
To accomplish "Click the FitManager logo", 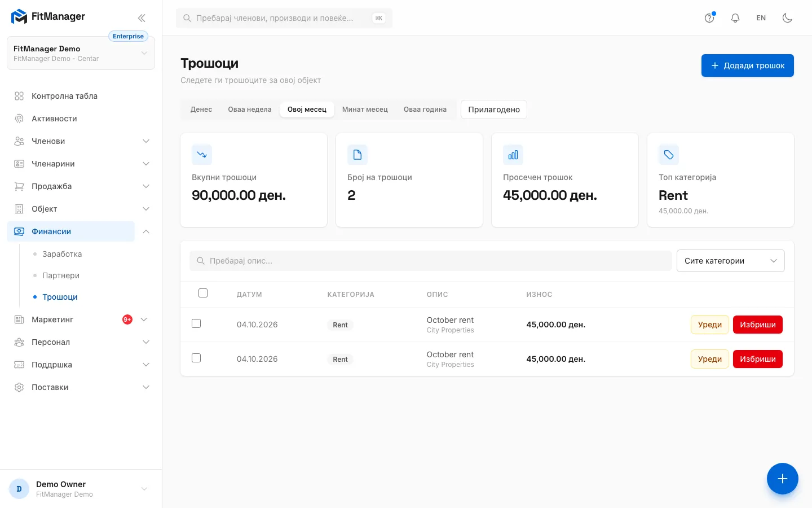I will point(48,17).
